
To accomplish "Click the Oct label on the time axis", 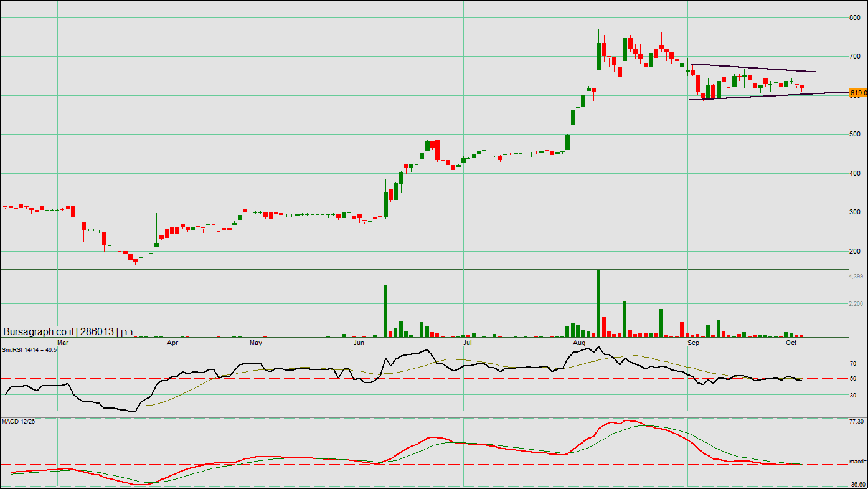I will coord(791,343).
